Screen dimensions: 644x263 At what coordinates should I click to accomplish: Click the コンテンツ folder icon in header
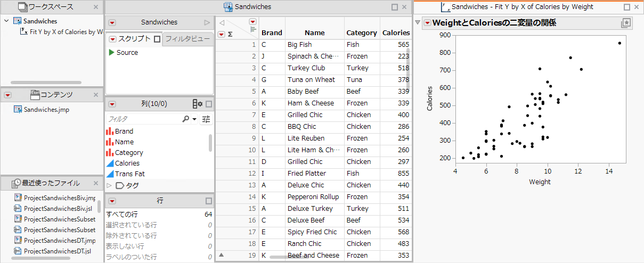coord(35,94)
